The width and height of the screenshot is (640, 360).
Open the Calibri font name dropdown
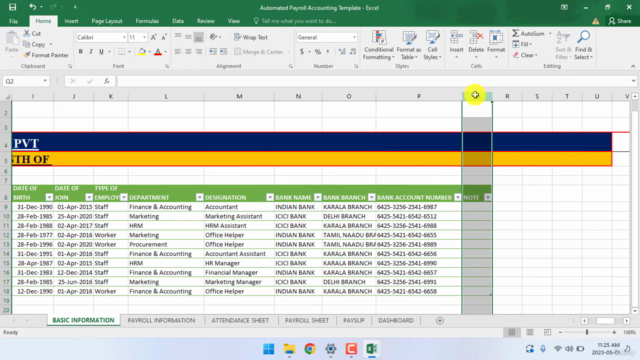(124, 37)
